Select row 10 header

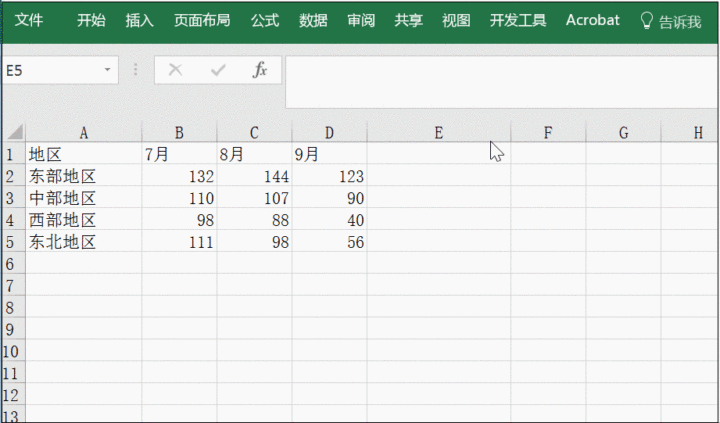point(14,351)
